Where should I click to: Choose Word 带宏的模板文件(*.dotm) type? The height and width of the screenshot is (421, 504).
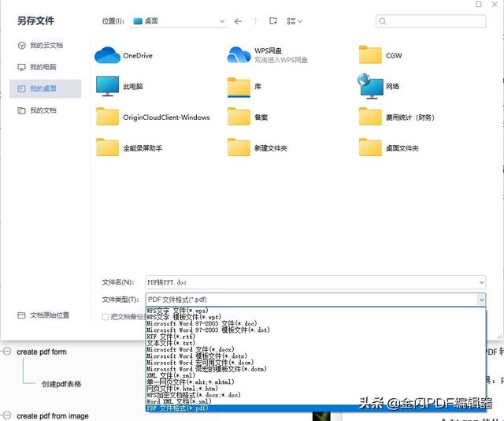[x=315, y=369]
